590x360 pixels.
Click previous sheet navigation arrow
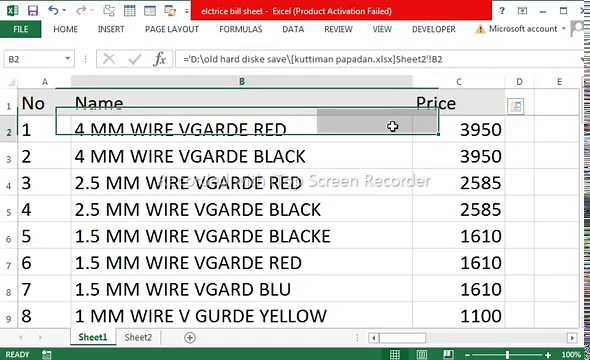pos(21,337)
